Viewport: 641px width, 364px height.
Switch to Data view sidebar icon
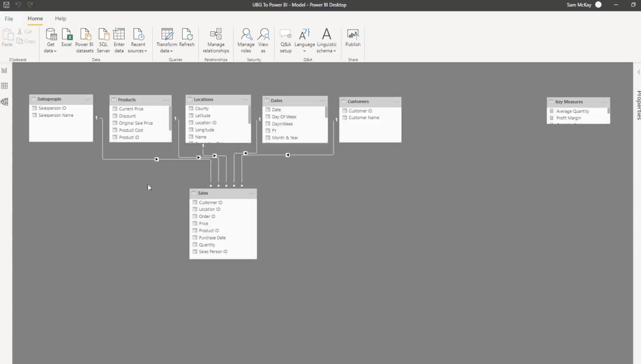tap(5, 86)
